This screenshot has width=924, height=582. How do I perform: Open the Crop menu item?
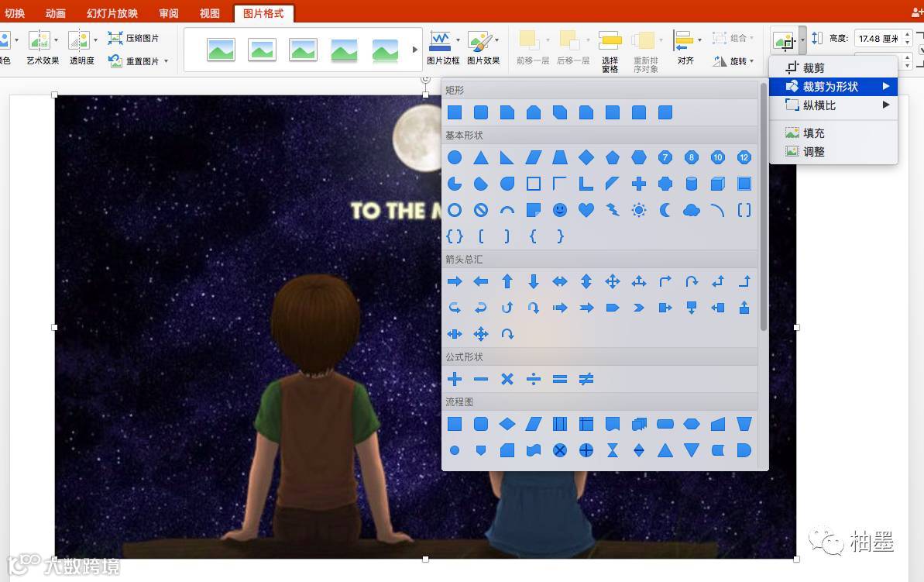click(833, 68)
